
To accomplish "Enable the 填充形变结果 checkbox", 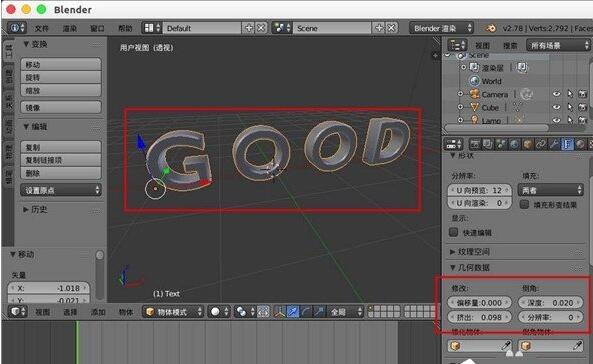I will point(524,204).
